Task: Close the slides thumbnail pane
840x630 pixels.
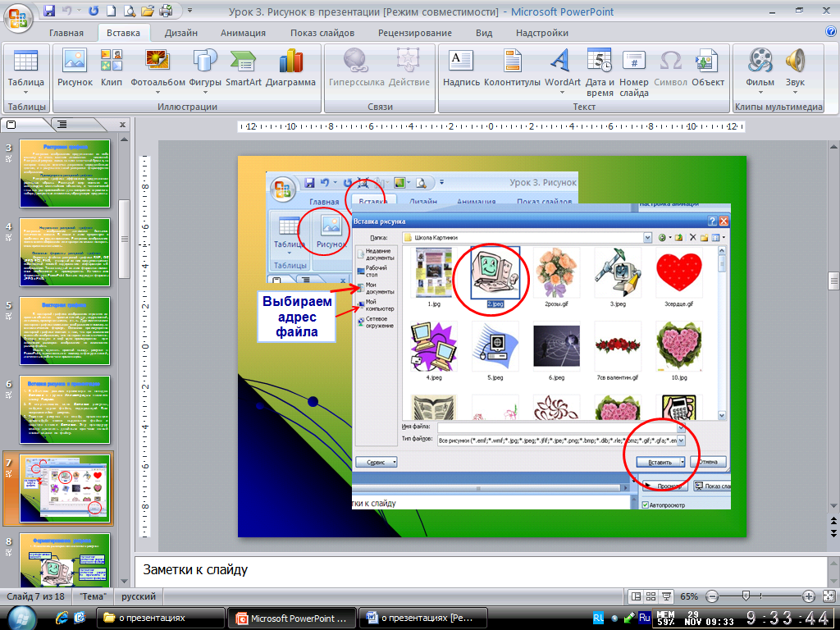Action: coord(123,125)
